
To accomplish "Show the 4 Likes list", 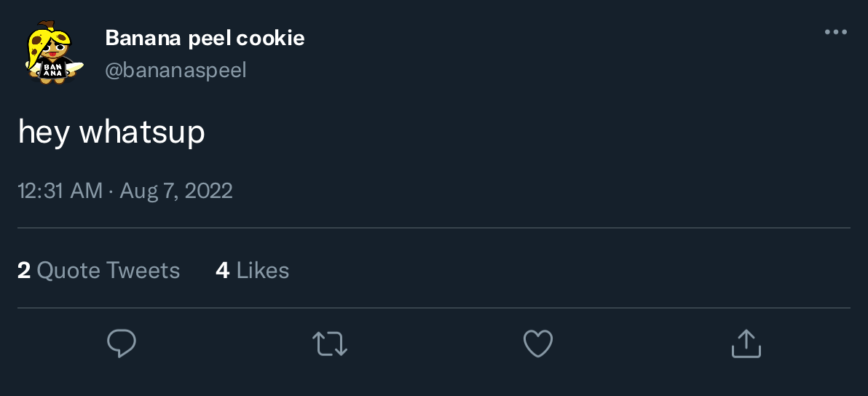I will pos(253,271).
